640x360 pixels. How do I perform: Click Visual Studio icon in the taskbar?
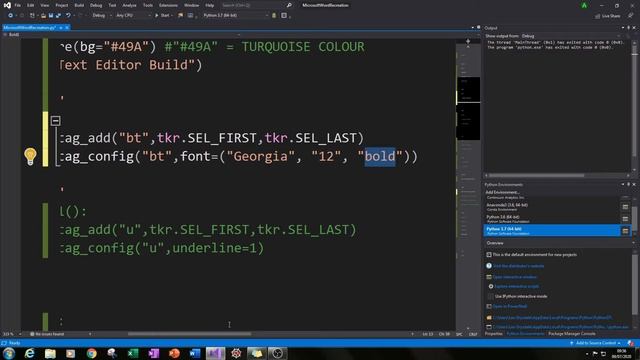point(215,353)
